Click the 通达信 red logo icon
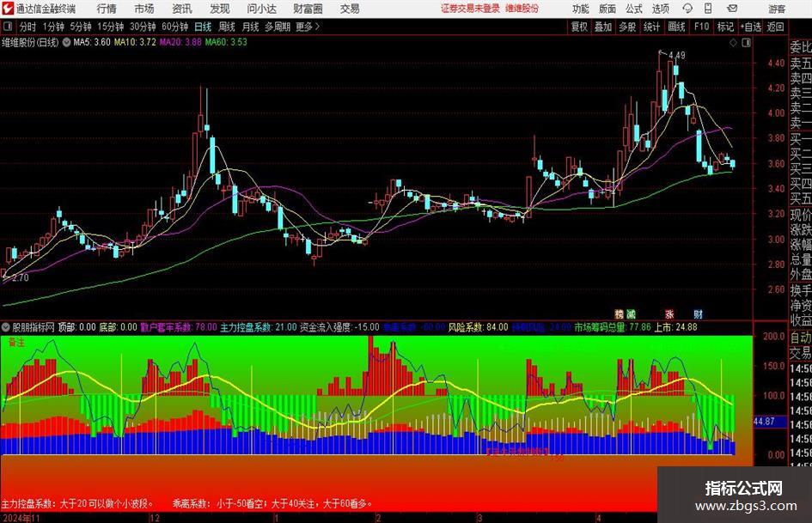Screen dimensions: 812x523 (x=8, y=9)
